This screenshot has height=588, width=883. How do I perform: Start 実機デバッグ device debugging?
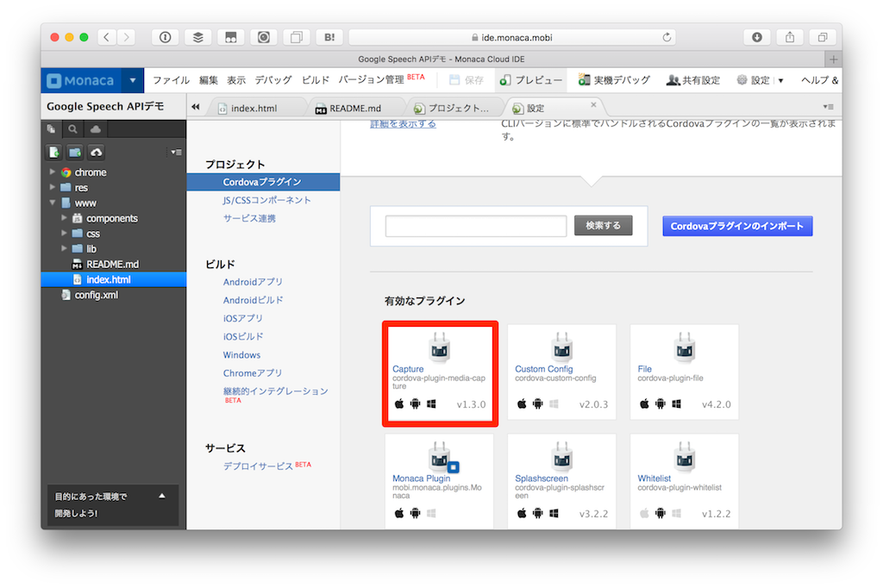pyautogui.click(x=614, y=80)
